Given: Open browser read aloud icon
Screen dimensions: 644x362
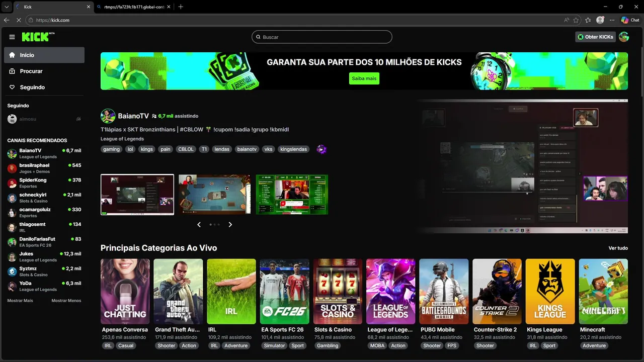Looking at the screenshot, I should point(567,20).
